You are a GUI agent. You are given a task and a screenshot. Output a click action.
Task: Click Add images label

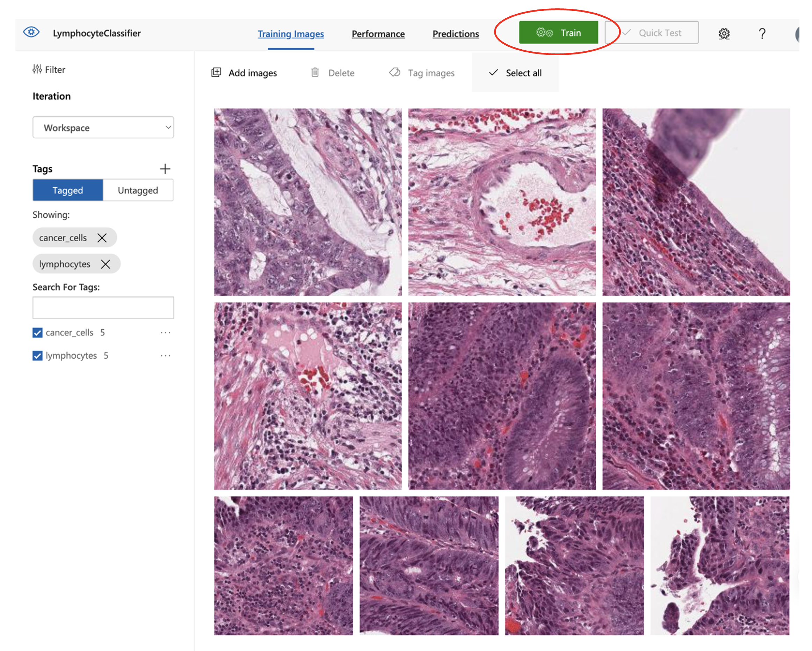click(253, 73)
